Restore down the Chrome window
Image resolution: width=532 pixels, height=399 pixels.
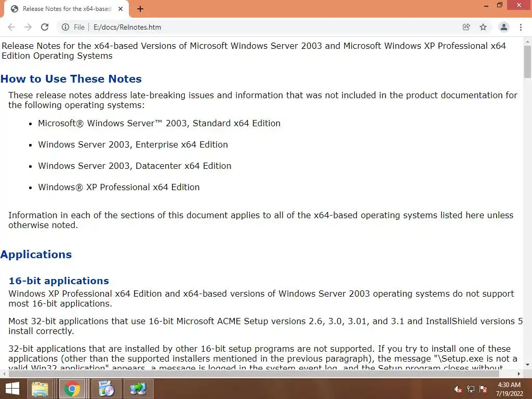point(499,5)
